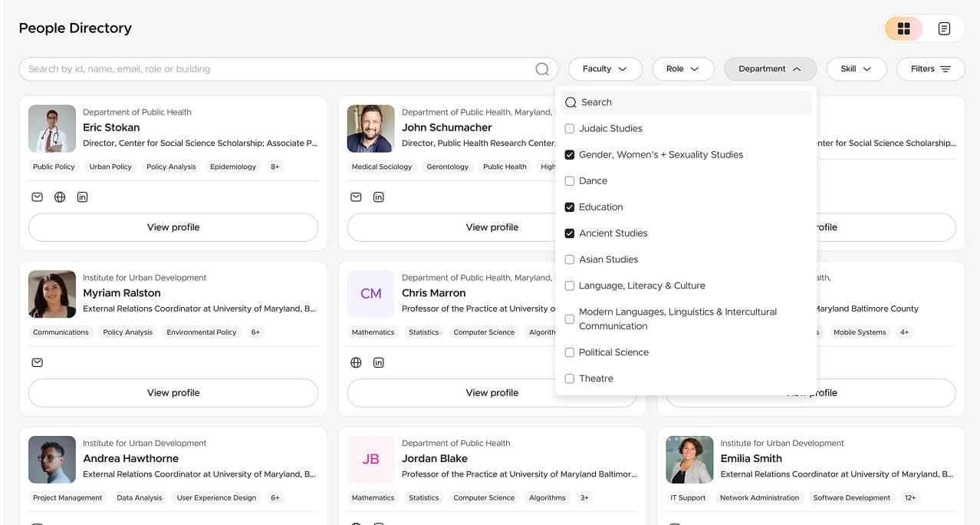Check the Dance department checkbox

[x=570, y=181]
